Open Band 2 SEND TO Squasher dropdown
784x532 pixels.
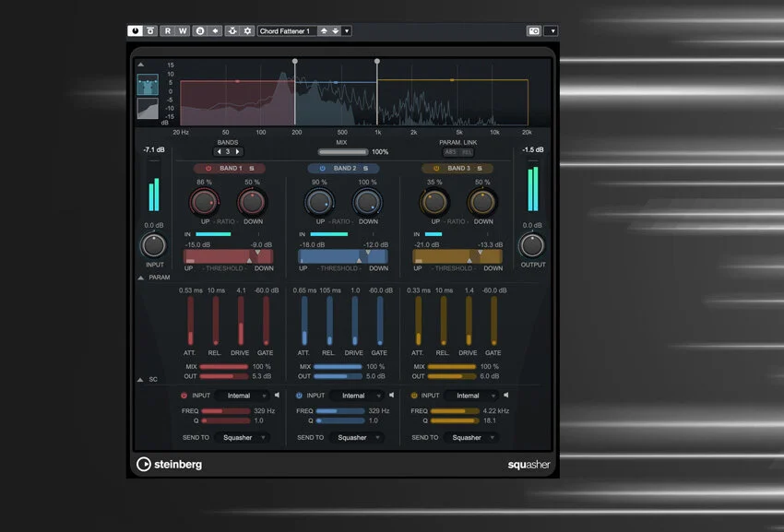pos(357,438)
